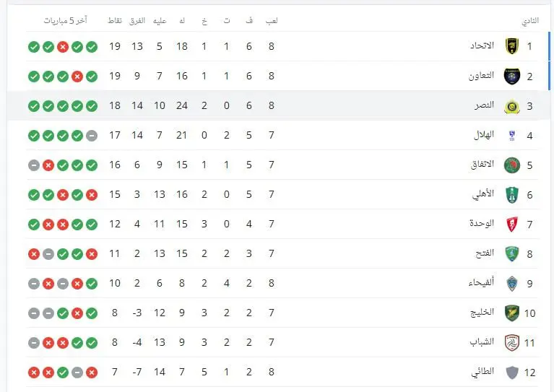Click the Al-Ittihad club crest icon
554x392 pixels.
[511, 46]
